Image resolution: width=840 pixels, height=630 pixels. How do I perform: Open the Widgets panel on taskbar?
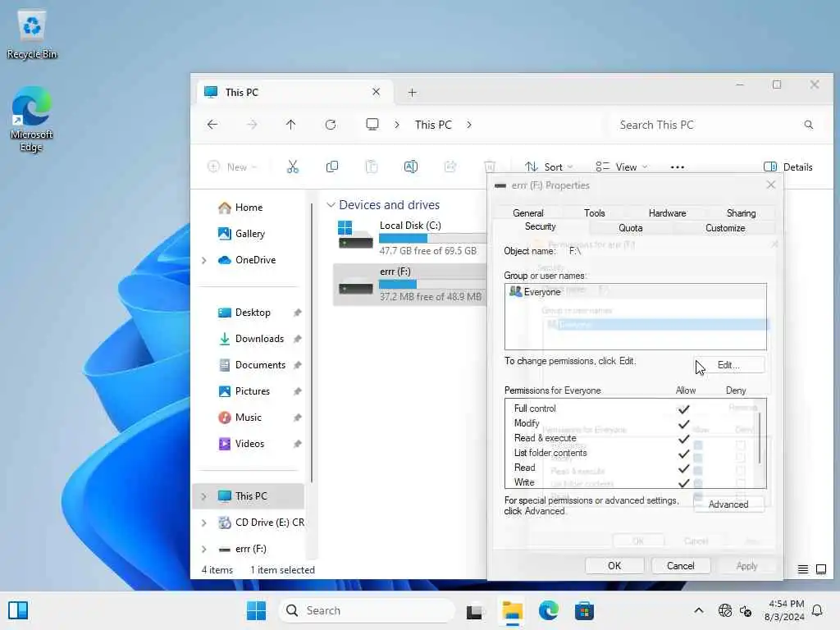tap(18, 610)
